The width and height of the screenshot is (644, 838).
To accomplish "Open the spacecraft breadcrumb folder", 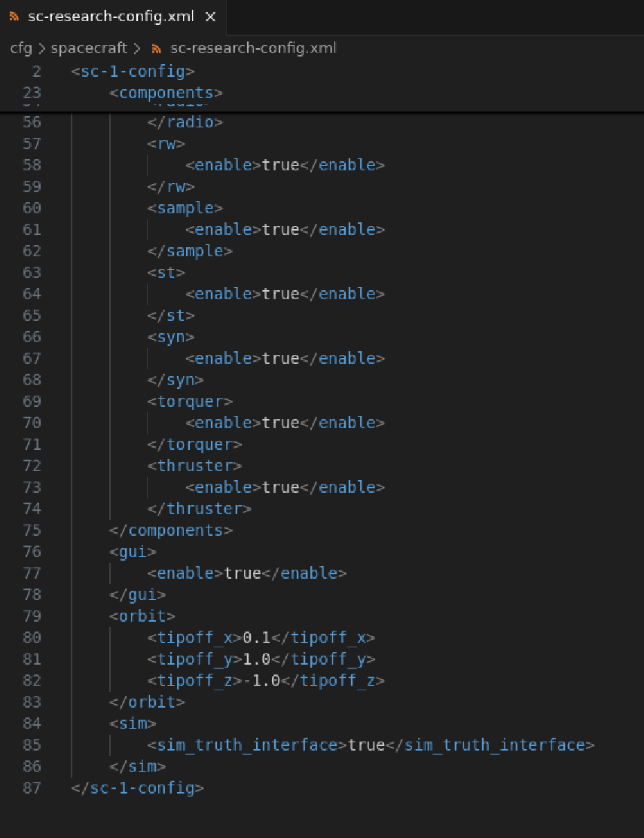I will click(x=89, y=48).
